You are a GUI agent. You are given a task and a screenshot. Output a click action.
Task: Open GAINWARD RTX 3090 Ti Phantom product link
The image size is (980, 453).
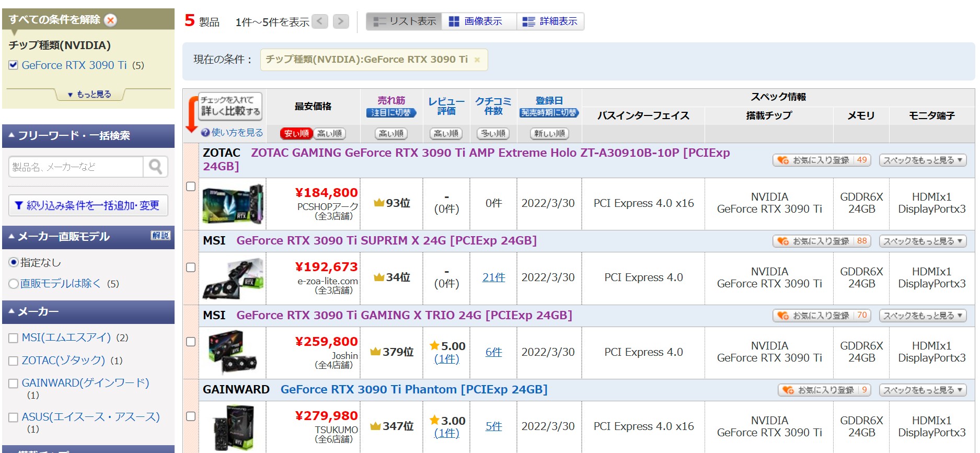coord(414,390)
